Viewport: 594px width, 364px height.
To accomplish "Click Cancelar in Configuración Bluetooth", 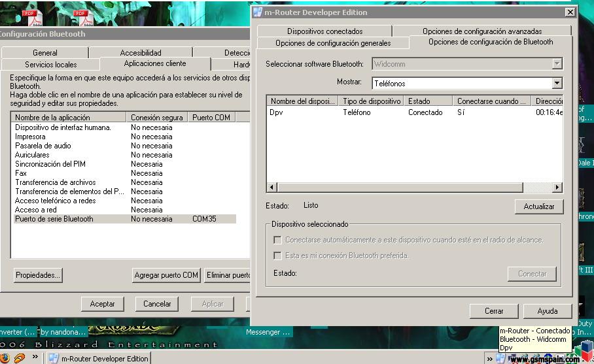I will [x=157, y=304].
